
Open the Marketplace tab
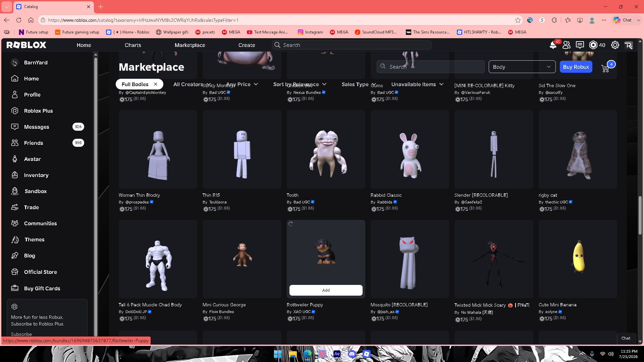click(190, 45)
